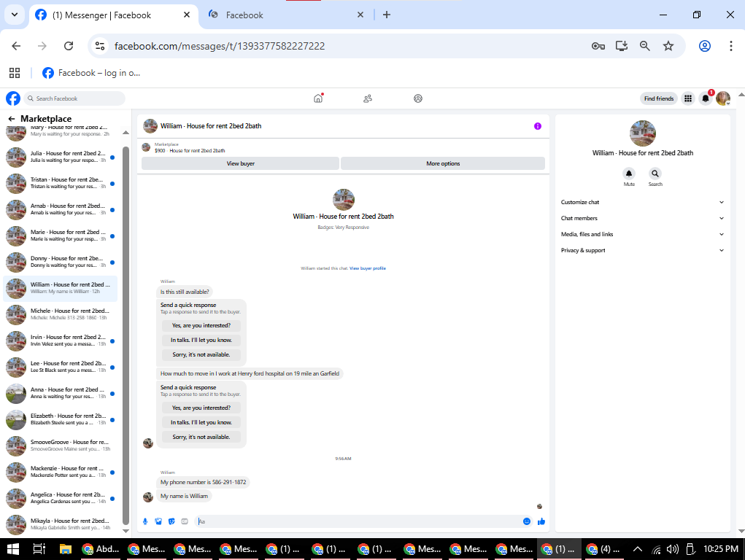Open Julia's House for rent conversation
This screenshot has width=745, height=560.
click(61, 157)
